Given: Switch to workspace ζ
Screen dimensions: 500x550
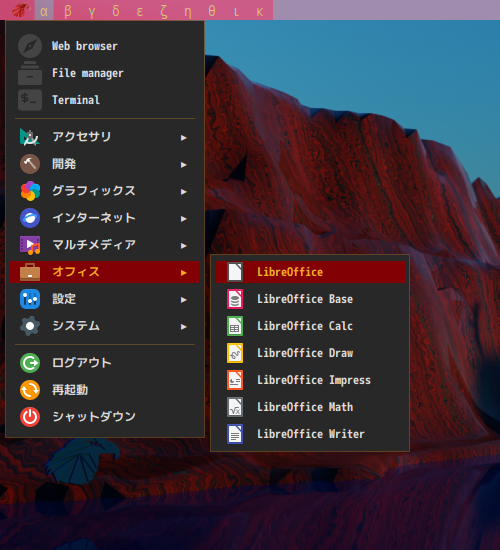Looking at the screenshot, I should pos(164,11).
